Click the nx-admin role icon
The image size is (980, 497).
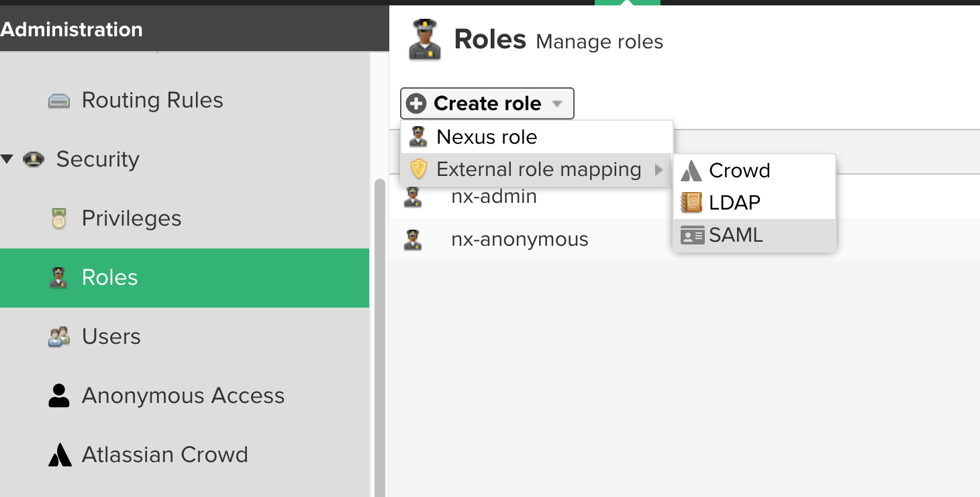pyautogui.click(x=413, y=197)
